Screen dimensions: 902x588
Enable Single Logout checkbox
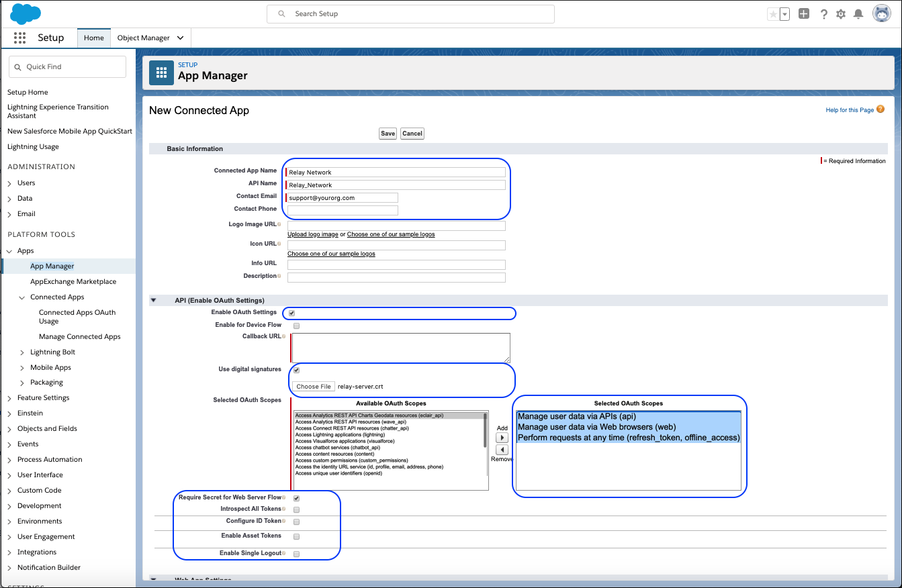coord(296,553)
